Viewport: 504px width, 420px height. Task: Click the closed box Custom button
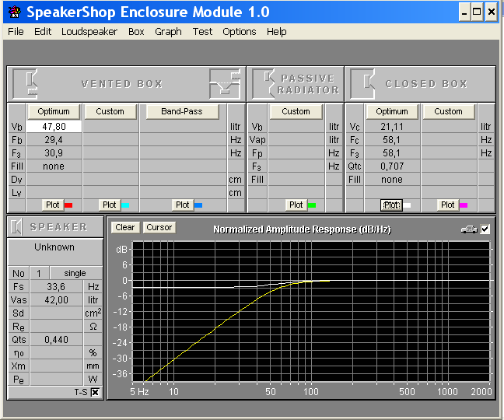coord(449,111)
